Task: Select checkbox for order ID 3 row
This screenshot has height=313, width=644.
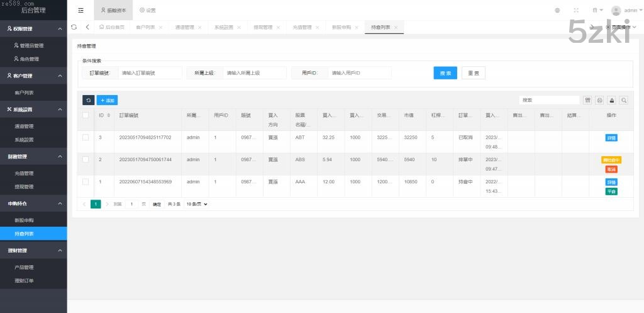Action: coord(86,137)
